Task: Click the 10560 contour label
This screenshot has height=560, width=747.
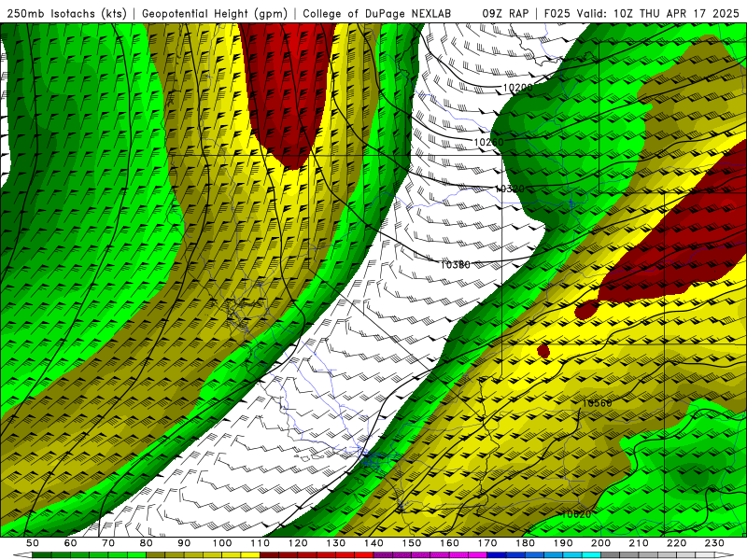Action: (x=597, y=403)
